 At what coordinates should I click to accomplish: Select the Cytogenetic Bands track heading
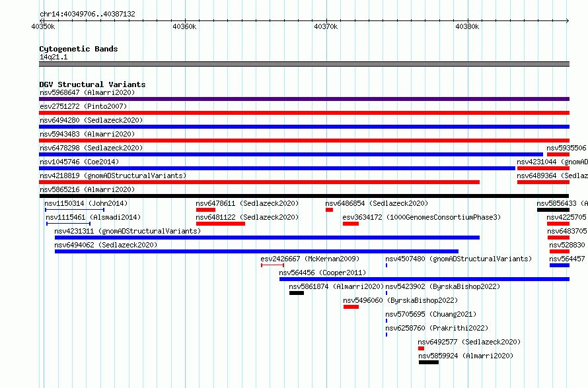click(79, 49)
